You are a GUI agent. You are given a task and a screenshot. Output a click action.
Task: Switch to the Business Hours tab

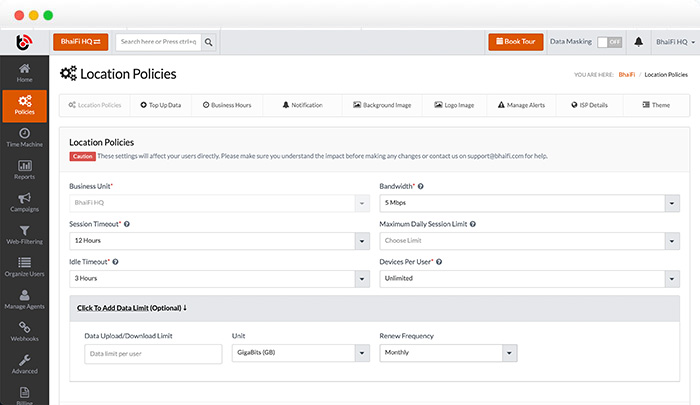pyautogui.click(x=226, y=104)
